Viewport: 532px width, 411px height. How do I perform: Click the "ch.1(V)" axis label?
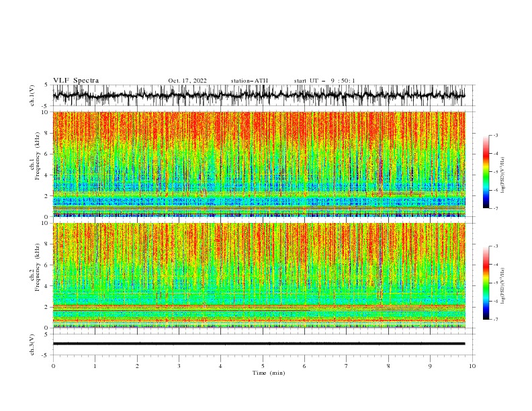(x=32, y=95)
